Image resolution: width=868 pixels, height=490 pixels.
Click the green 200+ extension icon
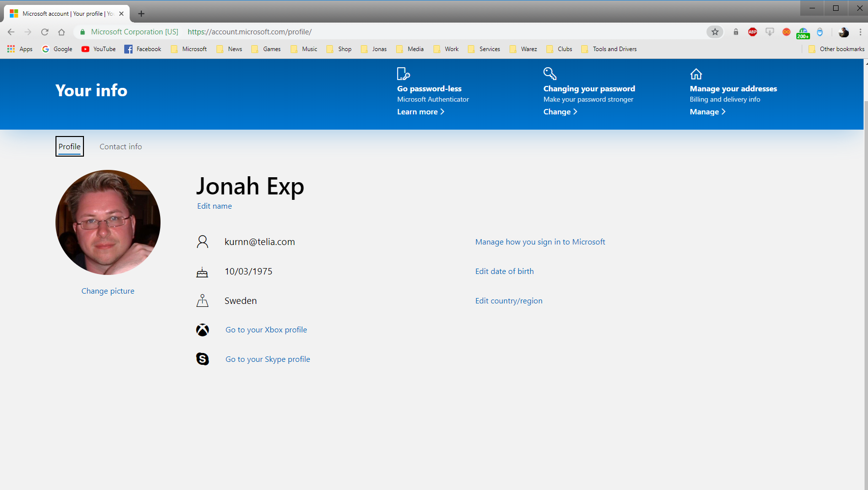tap(803, 33)
